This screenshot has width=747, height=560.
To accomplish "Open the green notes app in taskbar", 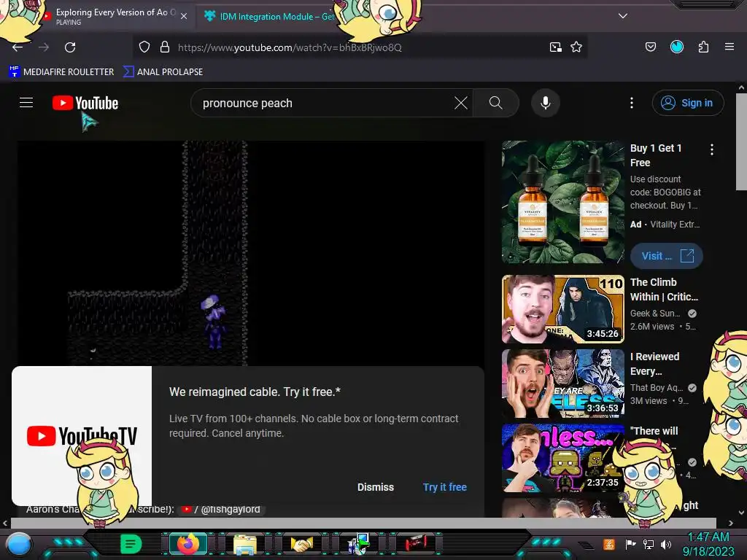I will pyautogui.click(x=131, y=544).
